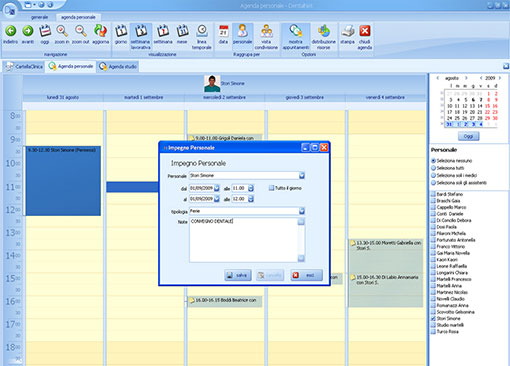Image resolution: width=510 pixels, height=366 pixels.
Task: Switch to settimana lavorativa view icon
Action: [141, 31]
